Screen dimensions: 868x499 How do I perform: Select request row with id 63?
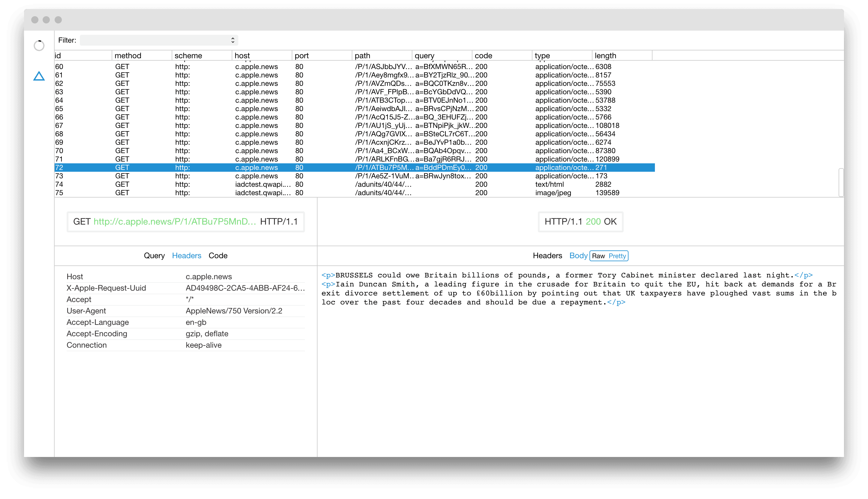tap(354, 92)
